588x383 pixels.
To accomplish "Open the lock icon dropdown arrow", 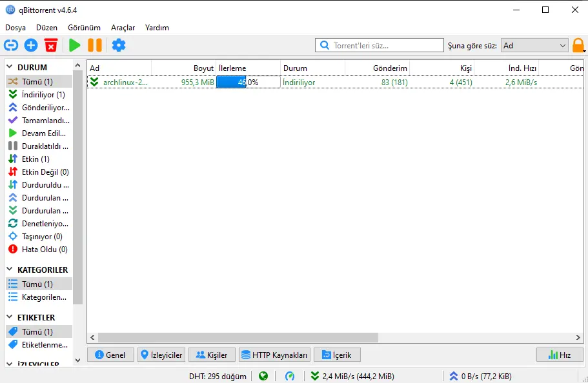I will coord(584,51).
